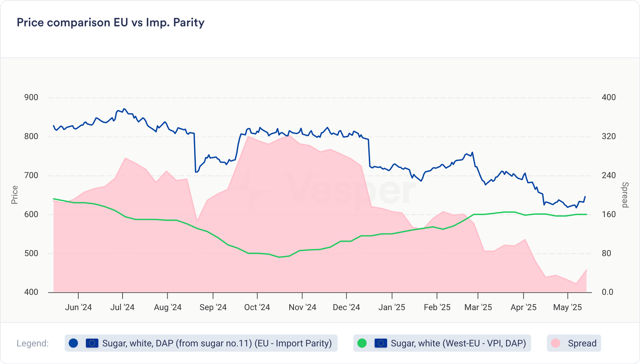
Task: Click the pink Spread legend dot
Action: [x=556, y=343]
